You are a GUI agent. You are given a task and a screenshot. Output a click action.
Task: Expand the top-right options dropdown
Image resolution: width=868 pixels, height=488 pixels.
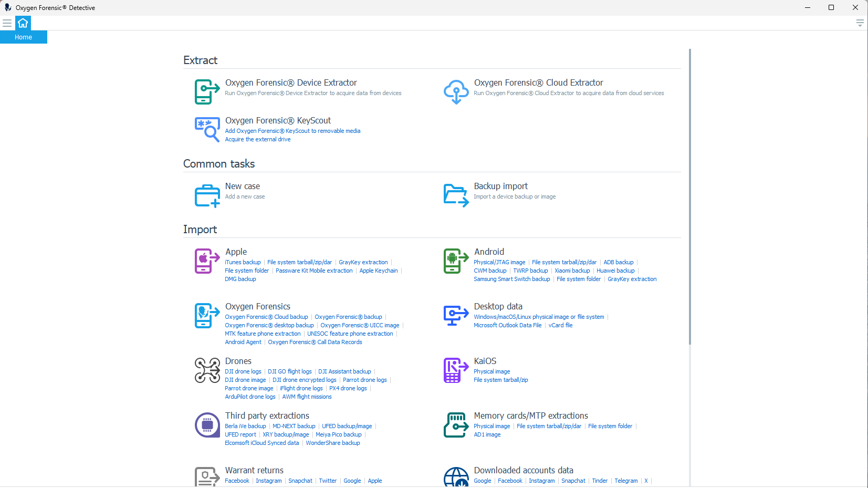tap(860, 23)
